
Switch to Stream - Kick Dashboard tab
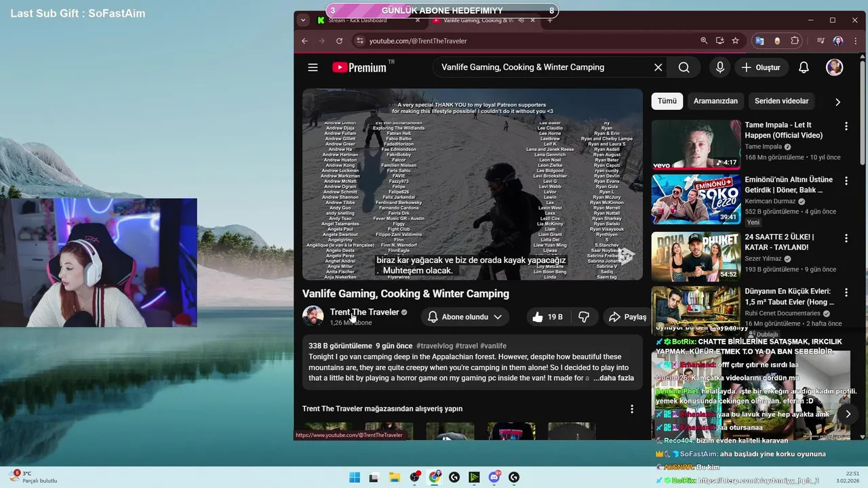(366, 20)
